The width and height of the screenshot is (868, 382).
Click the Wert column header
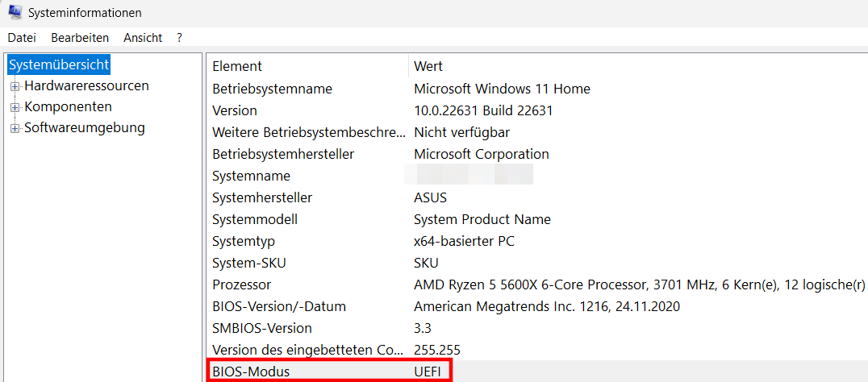pyautogui.click(x=428, y=66)
